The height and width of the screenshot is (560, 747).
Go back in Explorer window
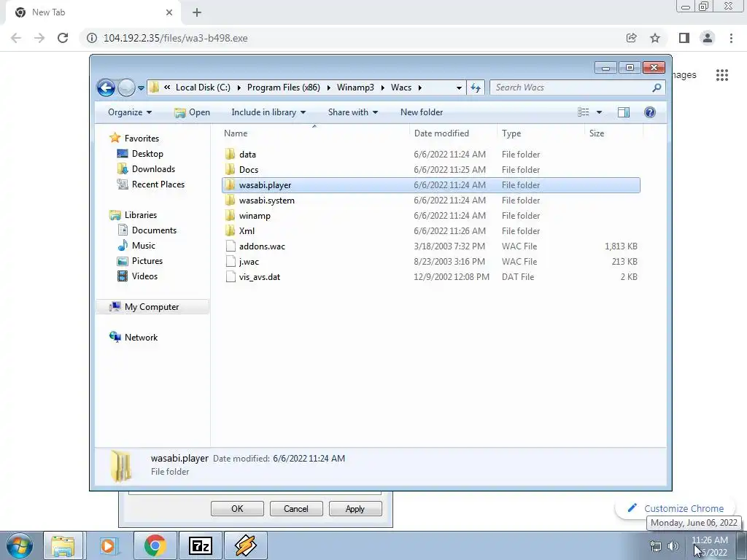pos(106,87)
